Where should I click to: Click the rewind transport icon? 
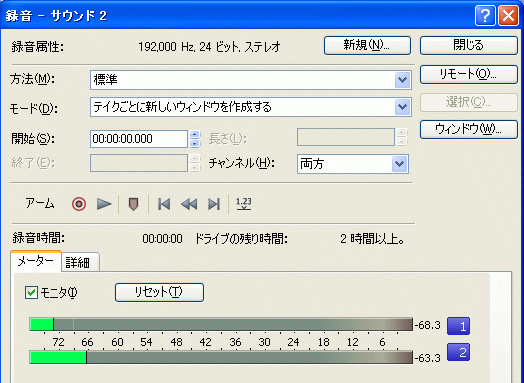tap(189, 204)
